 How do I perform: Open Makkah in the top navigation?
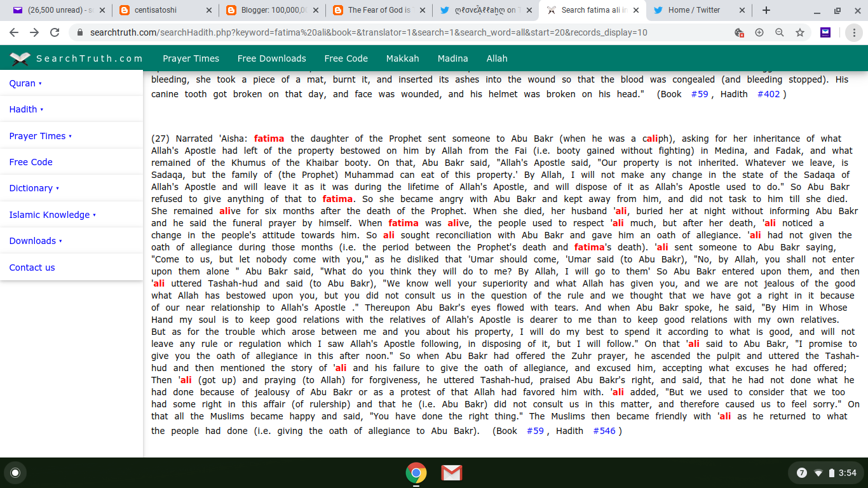point(403,58)
